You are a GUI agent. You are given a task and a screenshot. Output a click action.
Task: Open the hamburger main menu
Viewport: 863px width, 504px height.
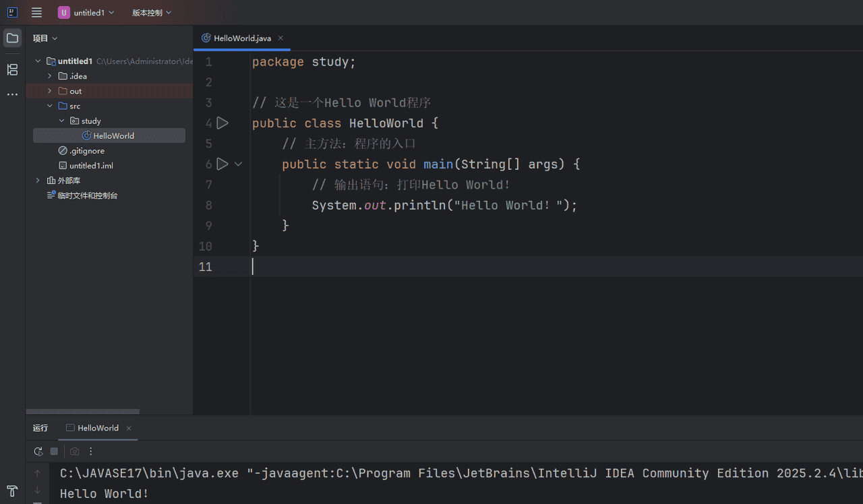[x=36, y=12]
